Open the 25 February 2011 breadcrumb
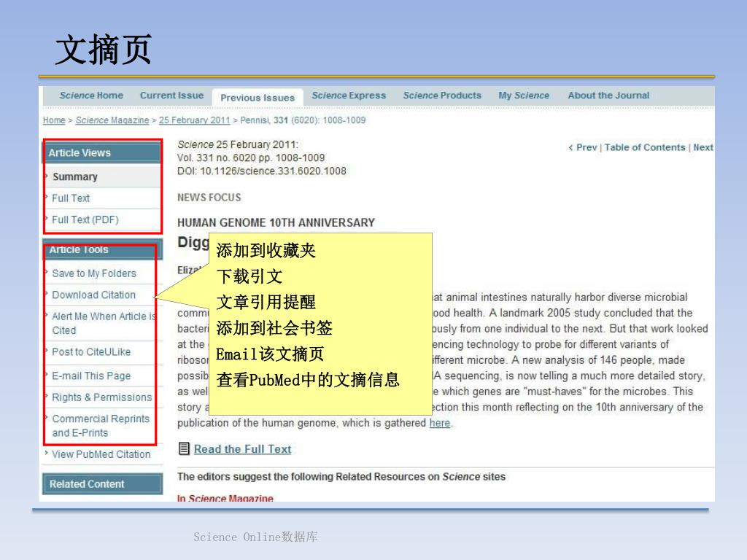The image size is (747, 560). click(194, 120)
